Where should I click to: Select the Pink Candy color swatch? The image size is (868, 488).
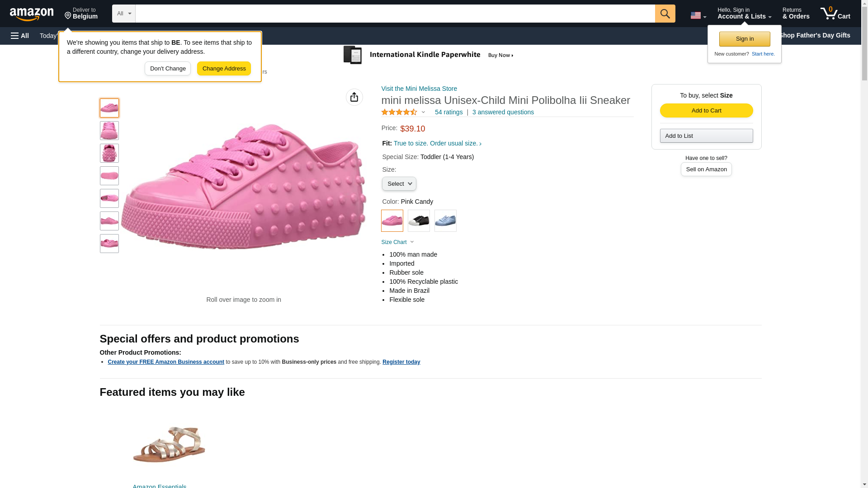392,221
